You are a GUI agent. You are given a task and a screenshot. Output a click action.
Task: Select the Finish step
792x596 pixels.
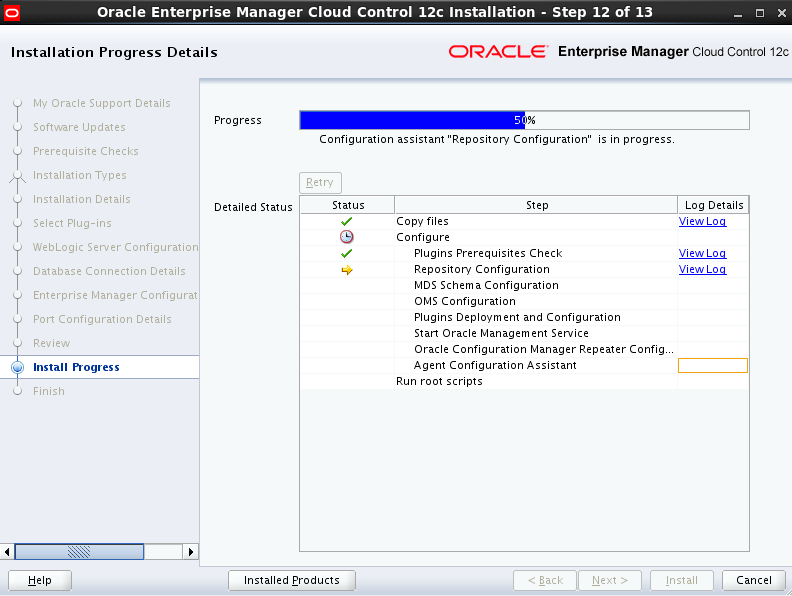pyautogui.click(x=48, y=391)
